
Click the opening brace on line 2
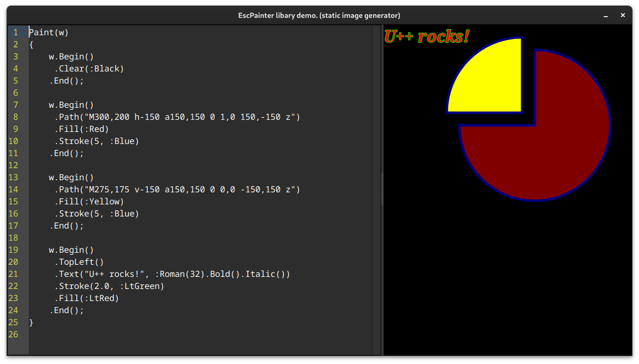coord(31,44)
